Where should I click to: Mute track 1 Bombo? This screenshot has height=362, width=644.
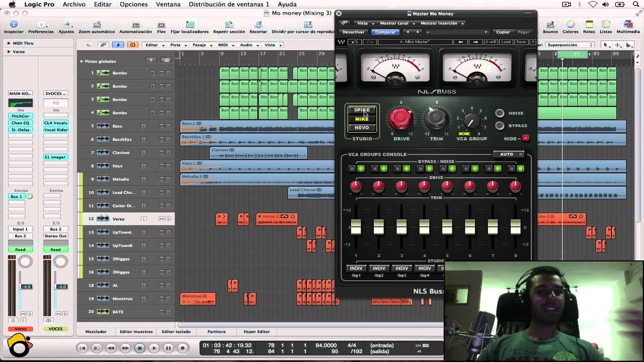[161, 73]
